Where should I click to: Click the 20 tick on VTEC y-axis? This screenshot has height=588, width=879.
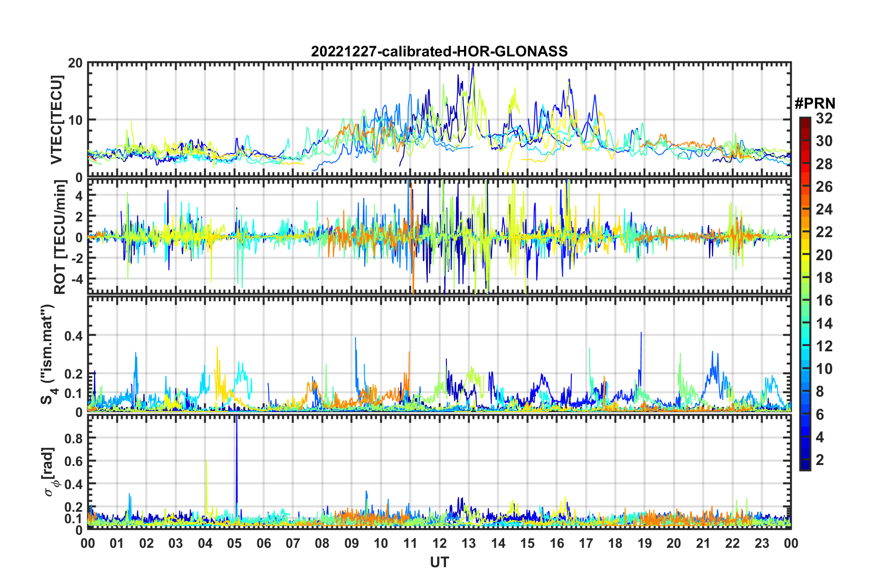click(75, 63)
